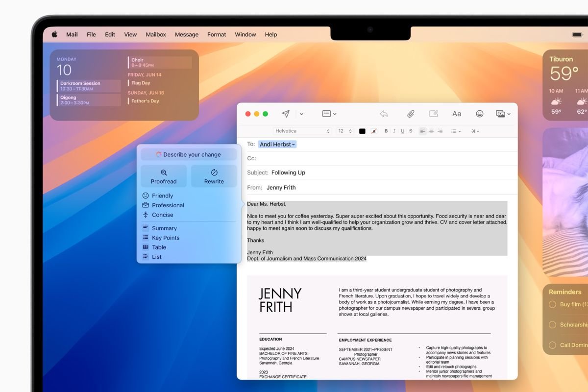Click the Rewrite button

[x=214, y=176]
